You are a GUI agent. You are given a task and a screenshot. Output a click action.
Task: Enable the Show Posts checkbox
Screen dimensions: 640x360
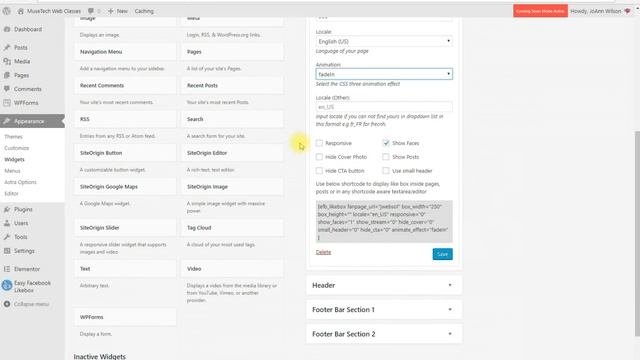tap(386, 157)
